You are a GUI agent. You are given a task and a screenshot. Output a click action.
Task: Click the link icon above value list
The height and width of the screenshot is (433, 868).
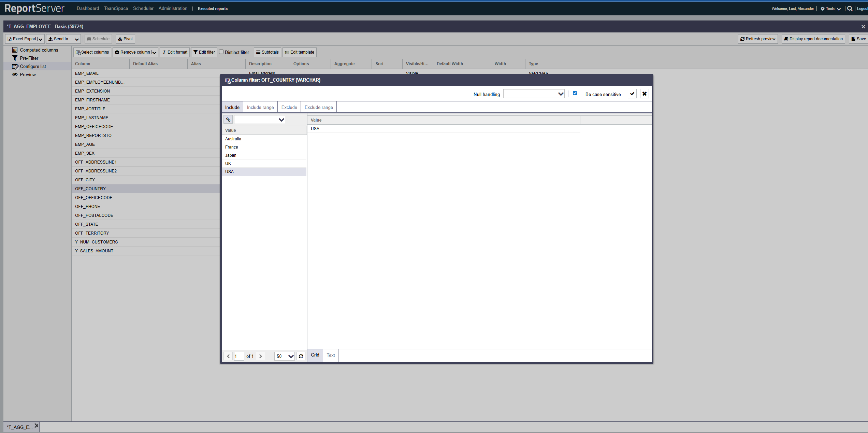(x=228, y=120)
